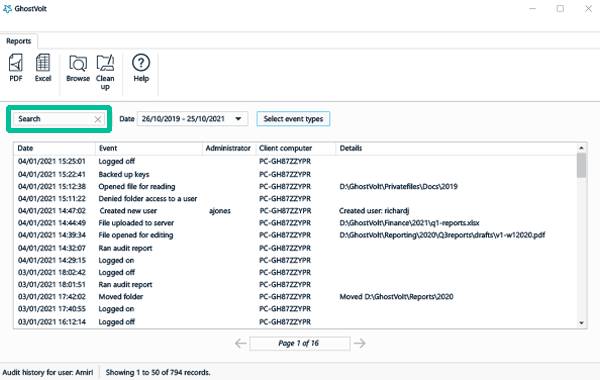Click the scrollbar up arrow

coord(581,148)
